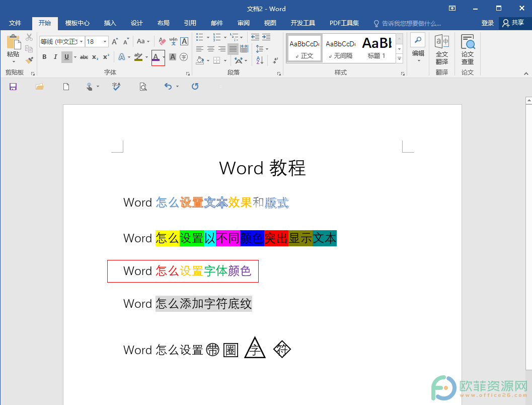Click the 登录 sign-in button
The image size is (532, 405).
click(x=488, y=23)
